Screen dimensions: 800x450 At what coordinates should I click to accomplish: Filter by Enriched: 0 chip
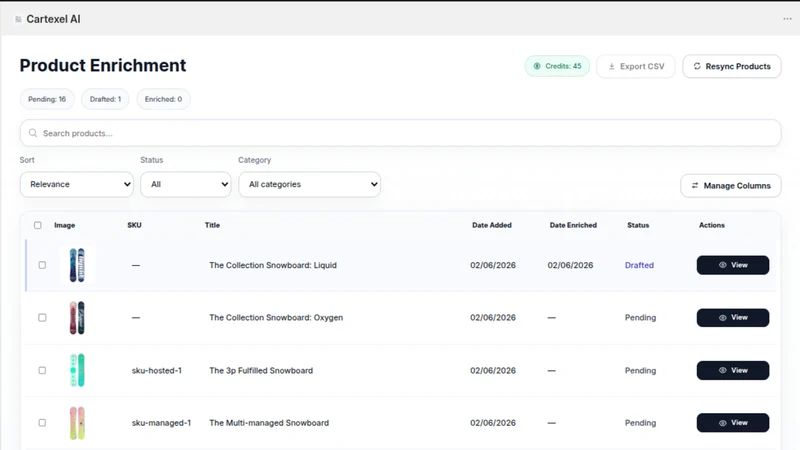tap(163, 99)
